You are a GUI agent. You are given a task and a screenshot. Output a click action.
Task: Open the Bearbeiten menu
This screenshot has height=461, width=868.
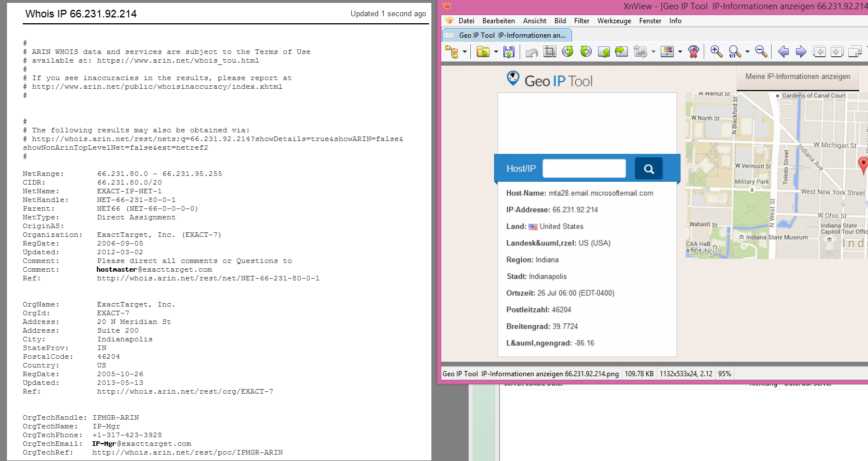pyautogui.click(x=499, y=21)
